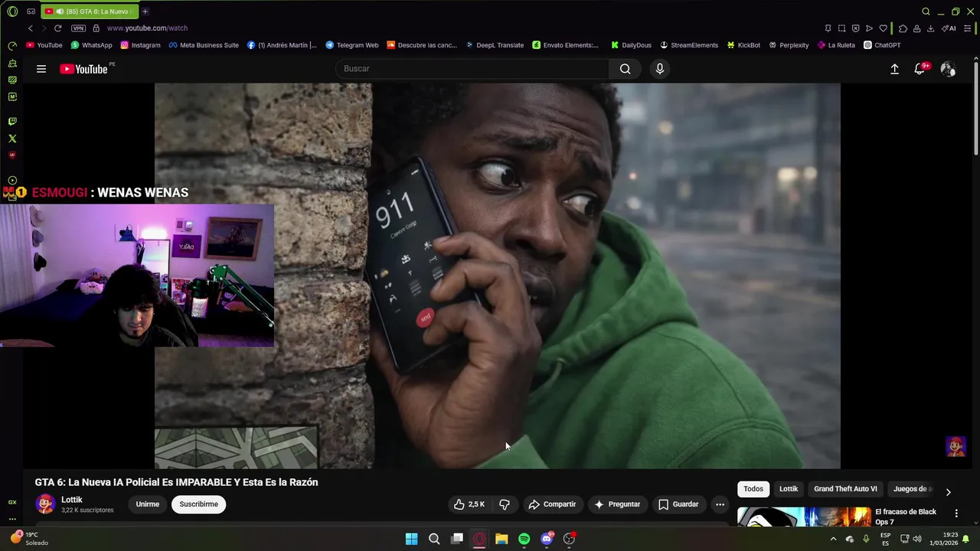Open X (Twitter) in the sidebar

tap(12, 139)
